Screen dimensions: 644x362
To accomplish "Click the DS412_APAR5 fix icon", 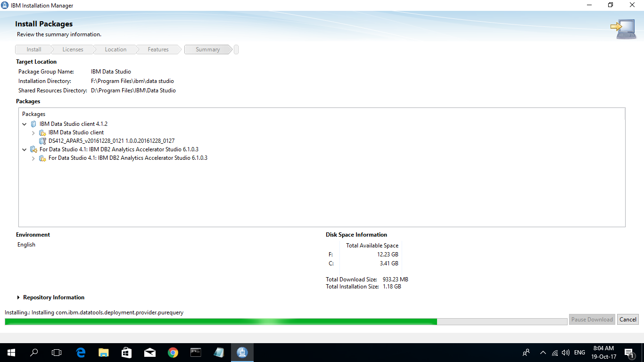I will [x=42, y=141].
